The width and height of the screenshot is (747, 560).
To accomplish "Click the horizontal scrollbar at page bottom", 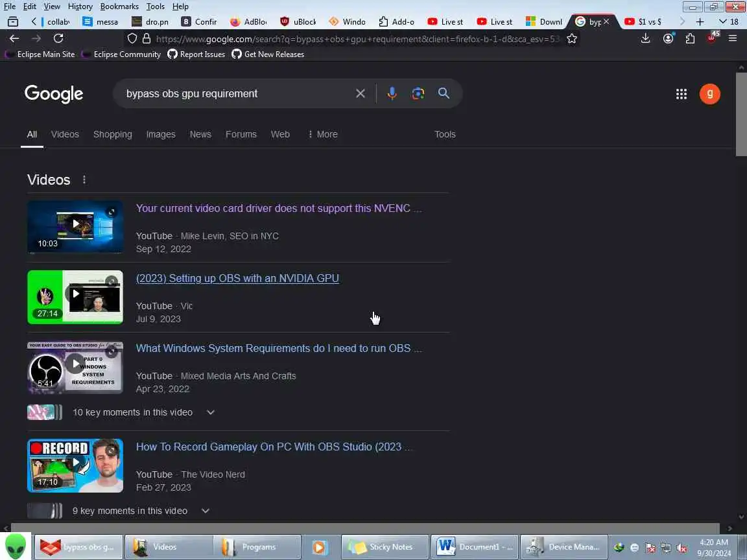I will (365, 528).
